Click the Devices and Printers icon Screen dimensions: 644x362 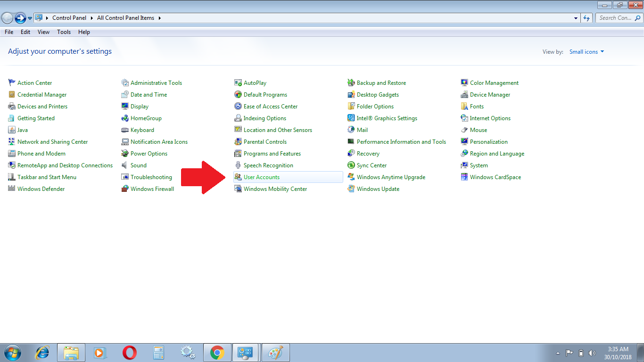point(12,106)
